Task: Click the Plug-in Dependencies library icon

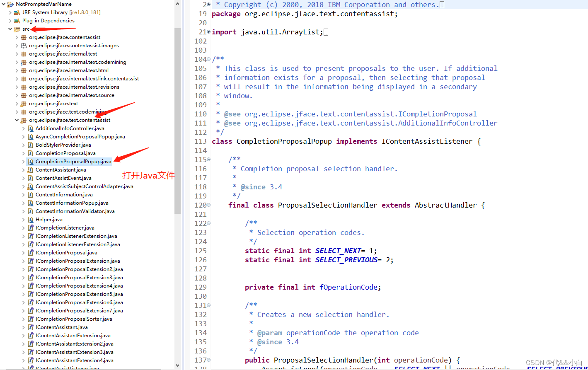Action: pyautogui.click(x=17, y=21)
